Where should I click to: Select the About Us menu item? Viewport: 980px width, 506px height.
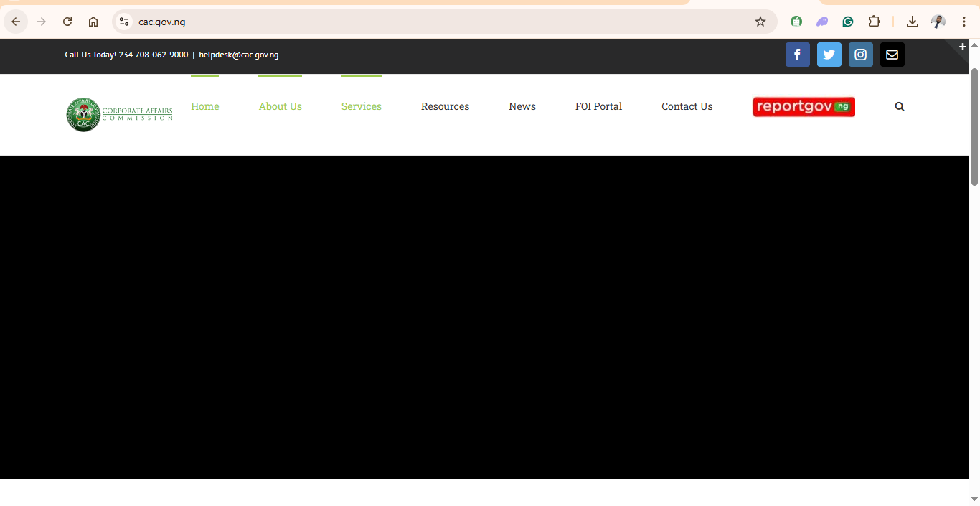click(x=280, y=106)
